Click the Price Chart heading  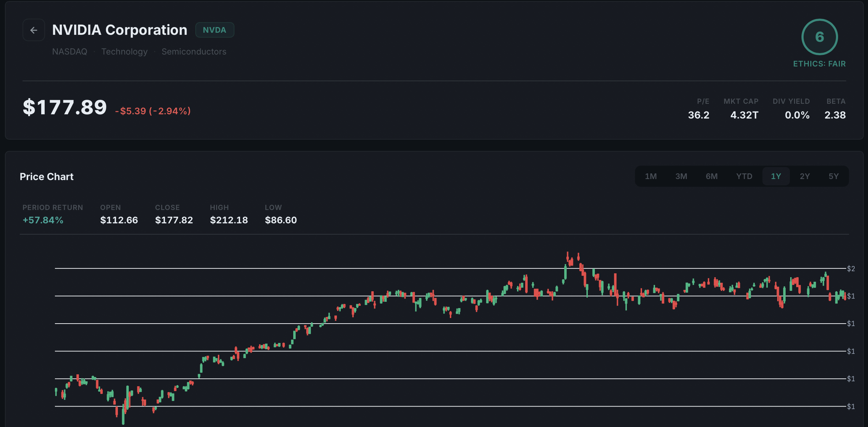(x=46, y=177)
